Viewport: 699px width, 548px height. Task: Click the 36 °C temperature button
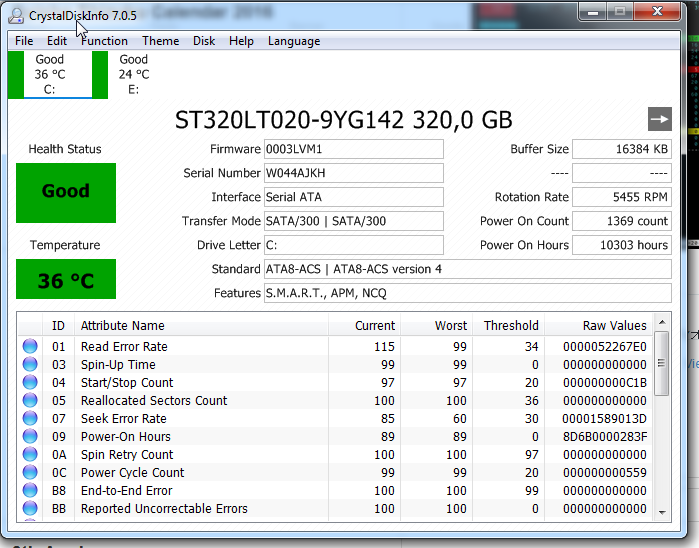pyautogui.click(x=66, y=280)
